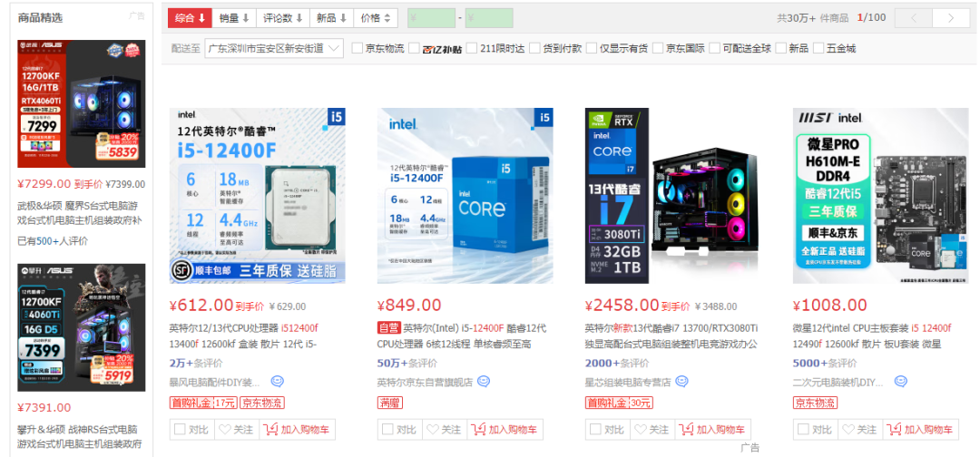Viewport: 980px width, 457px height.
Task: Open chat icon for 暴风电脑配件DIY store
Action: [278, 381]
